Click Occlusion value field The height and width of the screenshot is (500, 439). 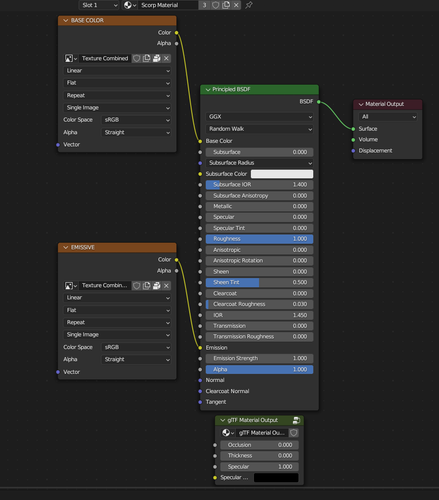259,445
